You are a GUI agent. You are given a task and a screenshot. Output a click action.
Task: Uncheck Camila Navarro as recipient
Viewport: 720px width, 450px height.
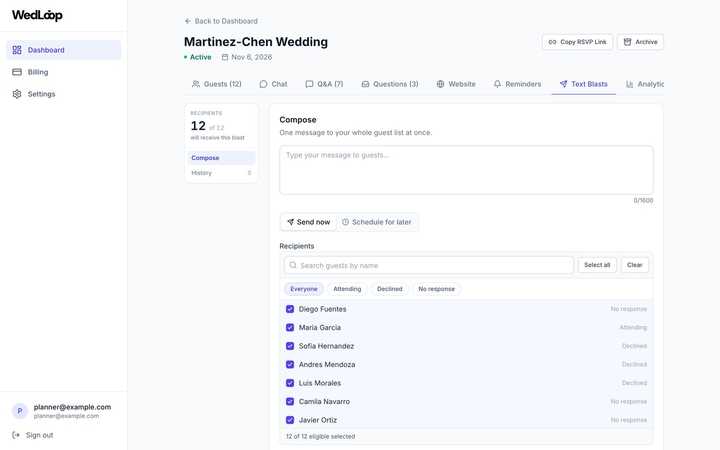pyautogui.click(x=290, y=401)
